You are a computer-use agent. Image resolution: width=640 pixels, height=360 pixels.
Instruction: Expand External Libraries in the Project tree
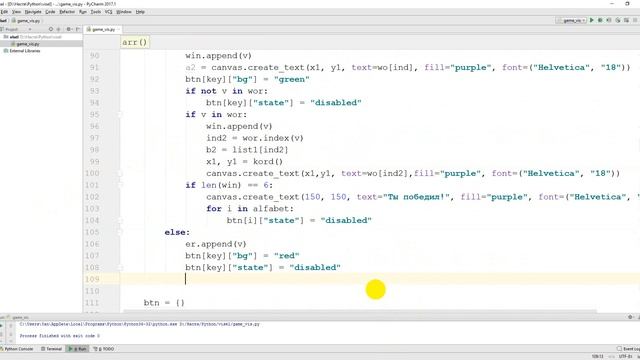coord(22,51)
